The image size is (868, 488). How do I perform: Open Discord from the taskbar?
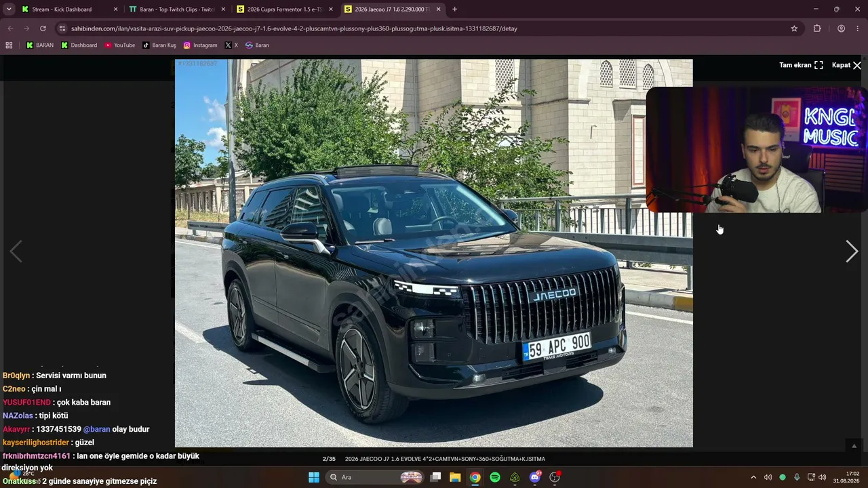(x=535, y=477)
